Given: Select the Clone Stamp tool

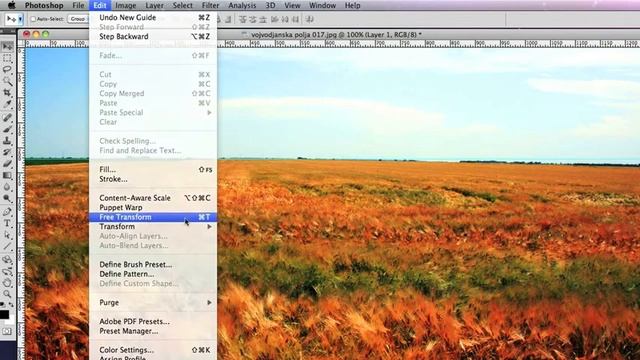Looking at the screenshot, I should point(7,141).
